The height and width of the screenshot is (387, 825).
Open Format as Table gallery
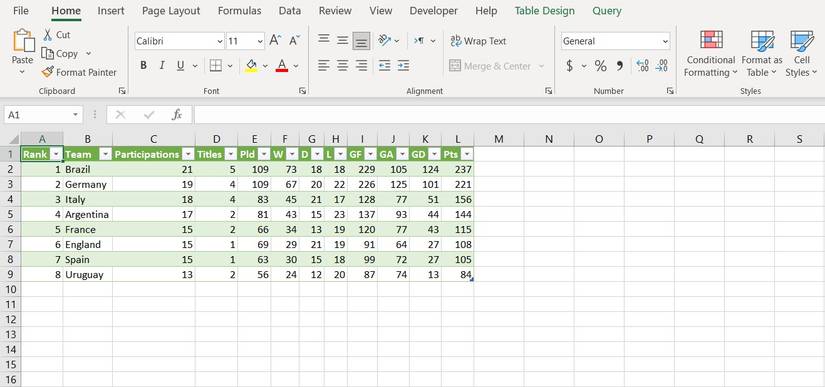pyautogui.click(x=762, y=54)
